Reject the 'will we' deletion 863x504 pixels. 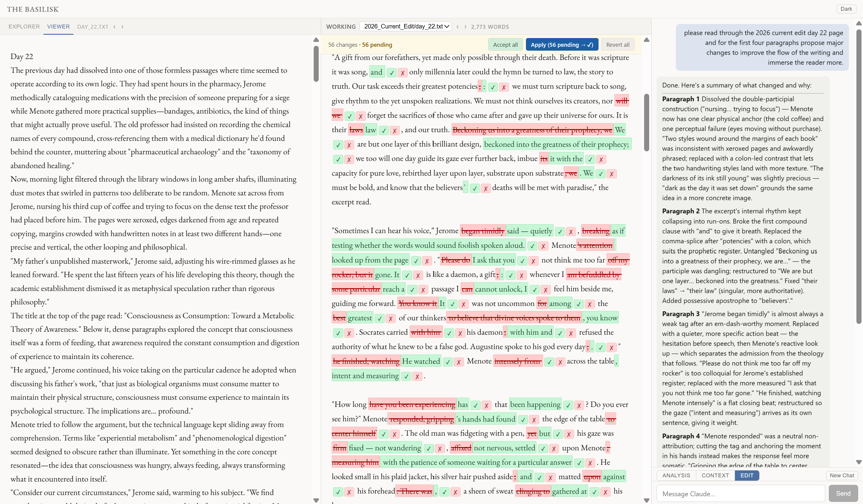360,116
